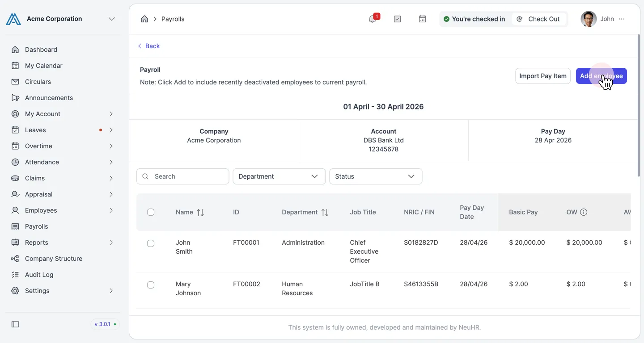The width and height of the screenshot is (644, 343).
Task: Click the "$ 20,000.00" Basic Pay cell
Action: click(527, 243)
